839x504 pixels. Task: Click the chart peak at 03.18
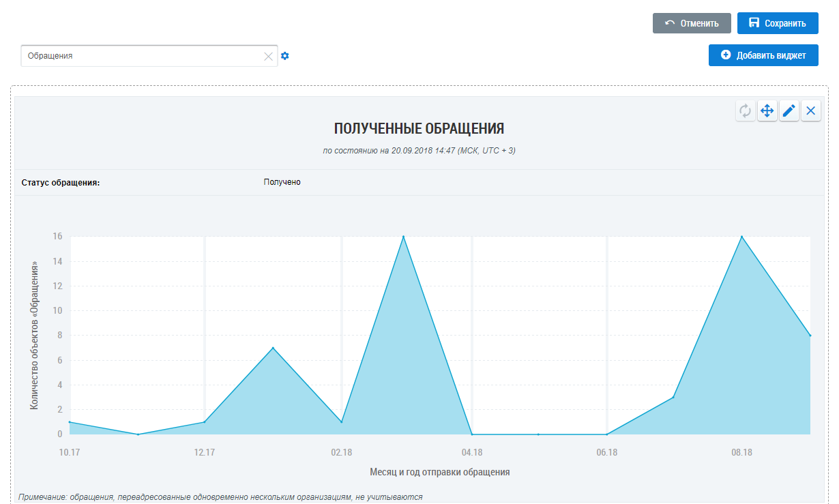point(403,237)
